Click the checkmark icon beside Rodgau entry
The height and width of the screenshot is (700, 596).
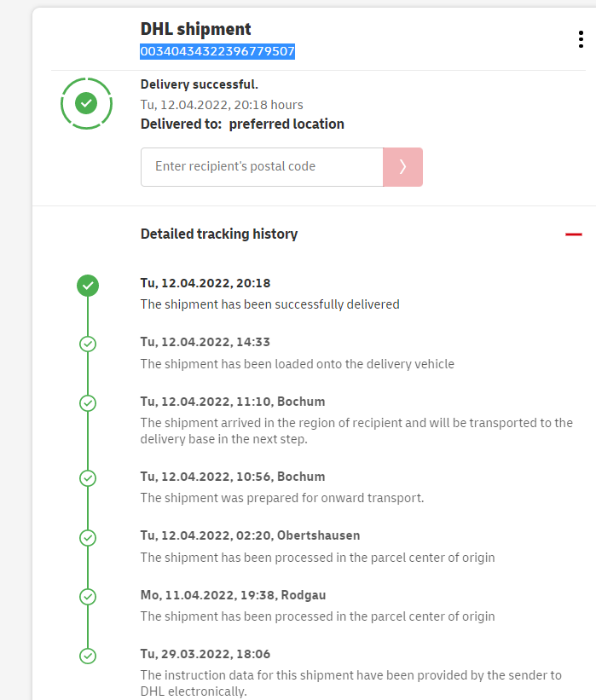pyautogui.click(x=87, y=596)
